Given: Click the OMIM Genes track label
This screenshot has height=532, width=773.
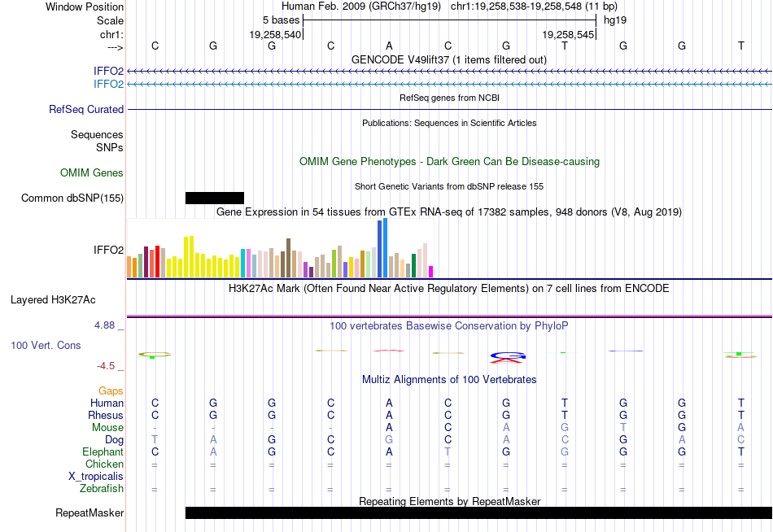Looking at the screenshot, I should click(92, 172).
